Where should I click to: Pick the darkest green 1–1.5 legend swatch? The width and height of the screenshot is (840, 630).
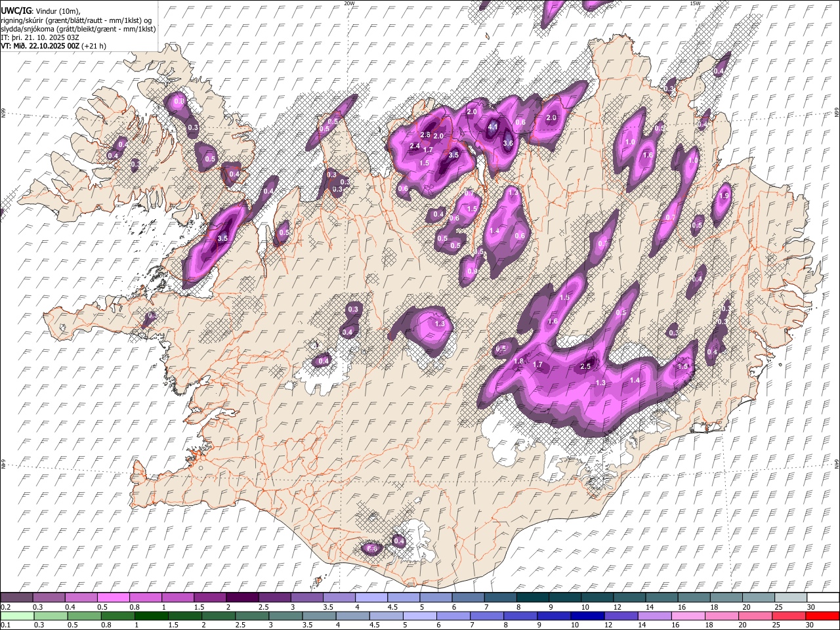pos(152,616)
